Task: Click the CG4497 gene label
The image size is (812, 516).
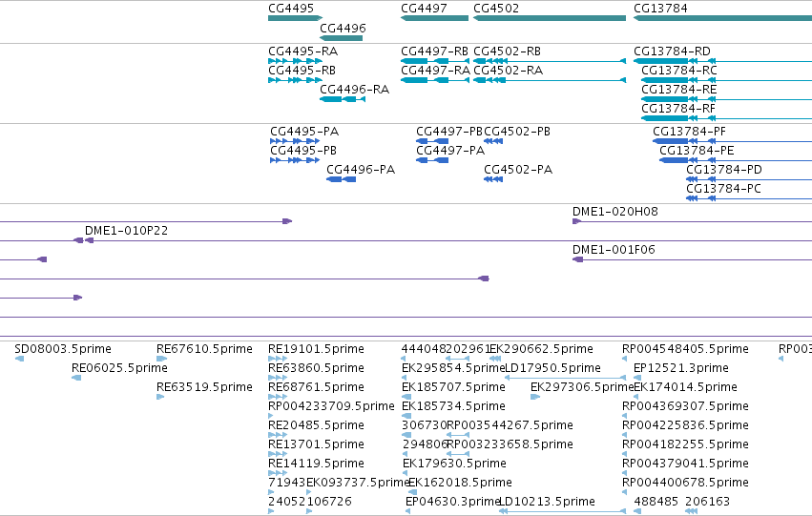Action: [424, 9]
